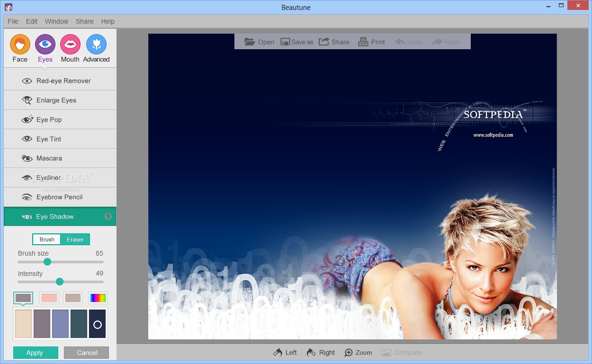This screenshot has height=364, width=592.
Task: Open the Share menu
Action: pos(85,21)
